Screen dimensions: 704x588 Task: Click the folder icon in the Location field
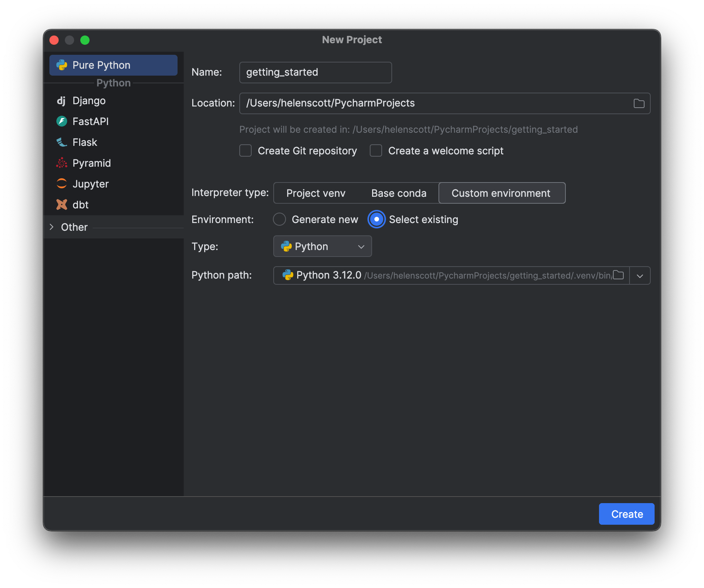(x=639, y=103)
